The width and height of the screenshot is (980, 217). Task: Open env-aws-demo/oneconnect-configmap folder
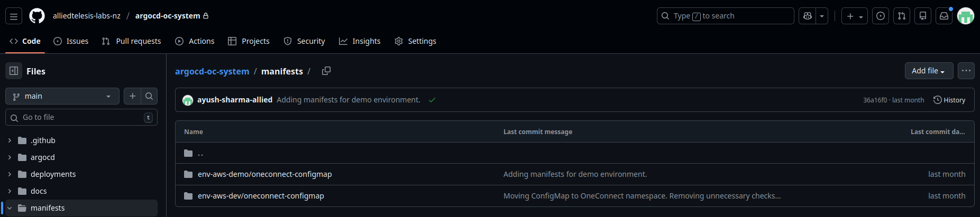(x=264, y=174)
